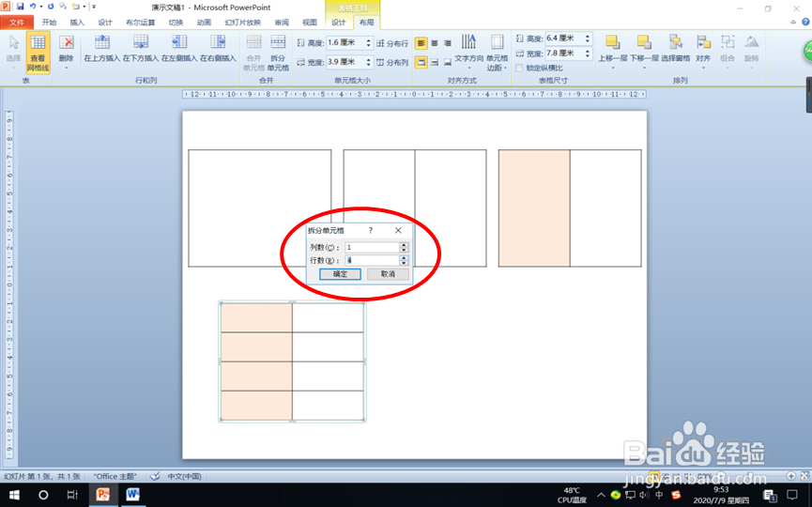The image size is (812, 507).
Task: Expand the 上移一层 dropdown arrow
Action: (x=613, y=68)
